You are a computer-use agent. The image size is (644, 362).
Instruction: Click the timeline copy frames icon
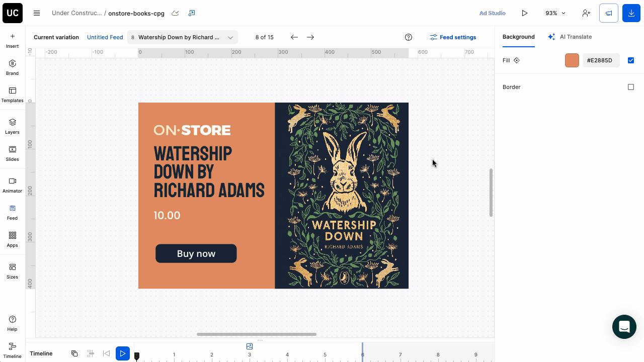click(x=74, y=353)
